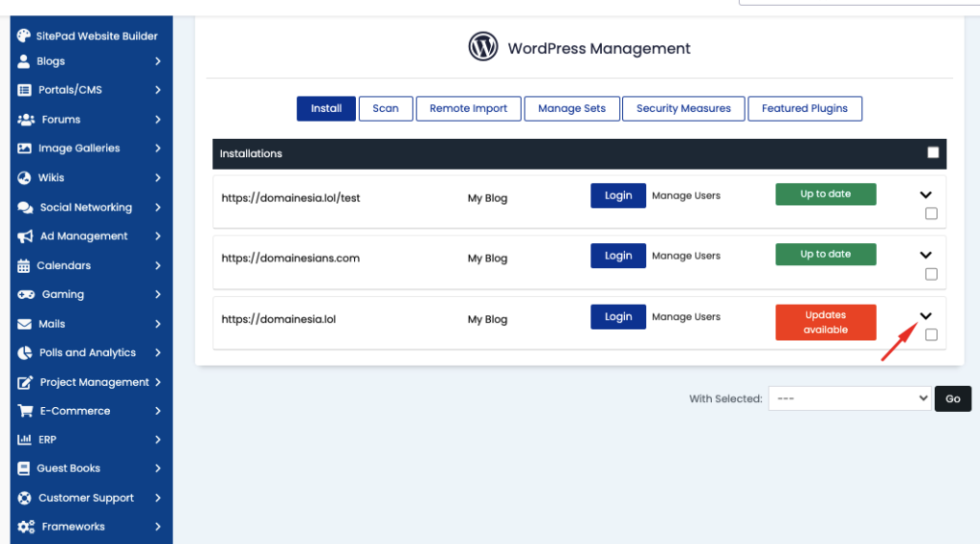Viewport: 980px width, 544px height.
Task: Click the Ad Management megaphone icon
Action: click(25, 237)
